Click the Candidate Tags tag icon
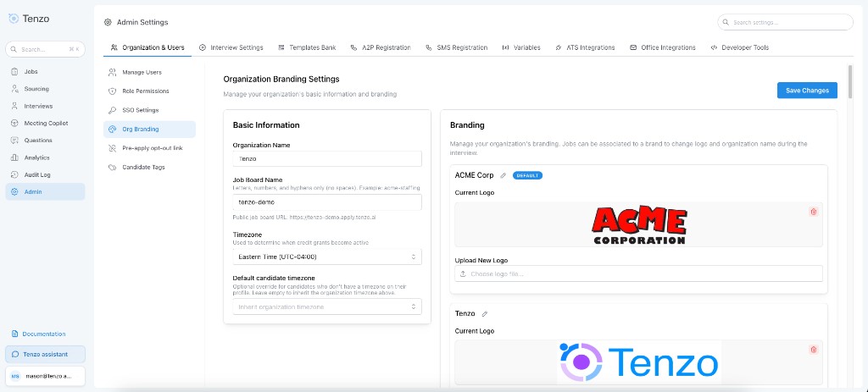The width and height of the screenshot is (868, 392). point(112,167)
